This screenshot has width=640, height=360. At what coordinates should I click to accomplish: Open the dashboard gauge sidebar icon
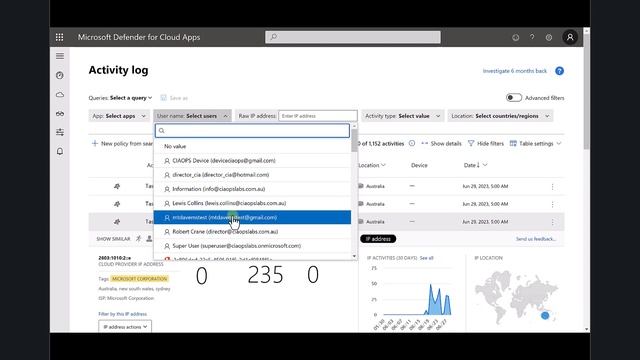pyautogui.click(x=60, y=75)
